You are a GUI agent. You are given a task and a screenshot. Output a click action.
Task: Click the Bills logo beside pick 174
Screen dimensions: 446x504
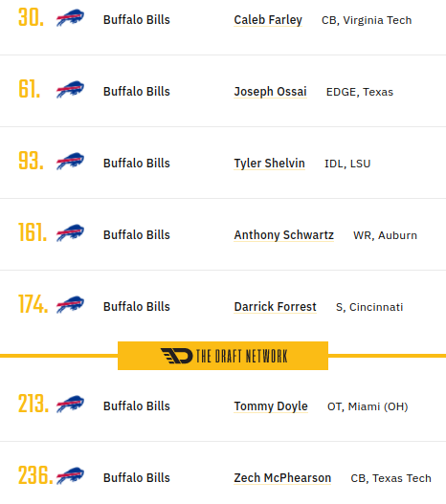pyautogui.click(x=70, y=305)
